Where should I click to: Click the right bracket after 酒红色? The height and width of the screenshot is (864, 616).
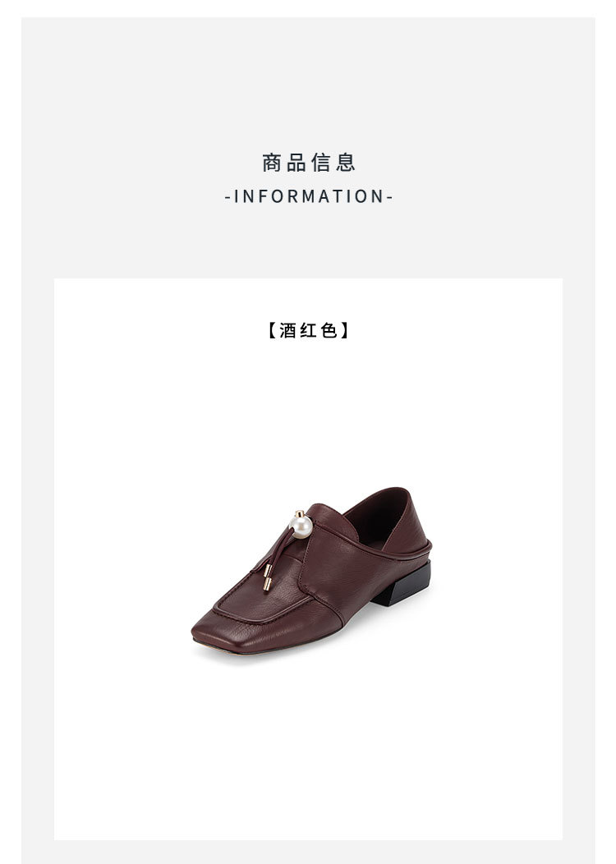[344, 331]
